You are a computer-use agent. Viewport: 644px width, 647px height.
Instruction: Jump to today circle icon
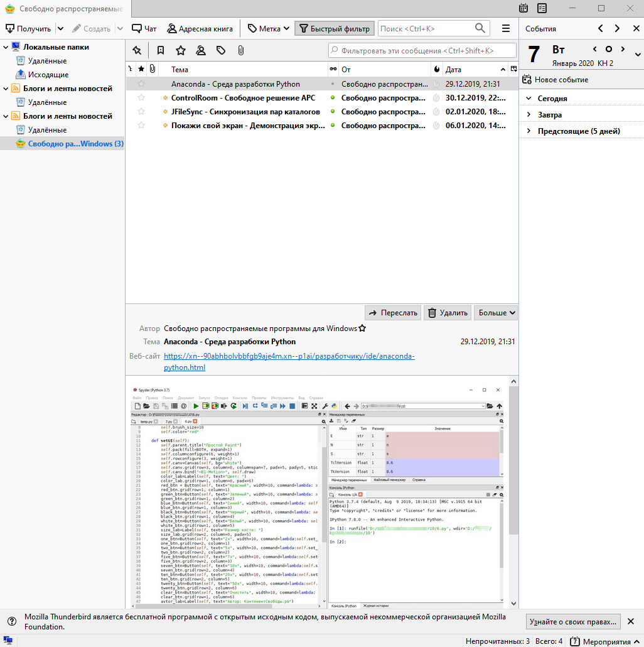pyautogui.click(x=609, y=49)
